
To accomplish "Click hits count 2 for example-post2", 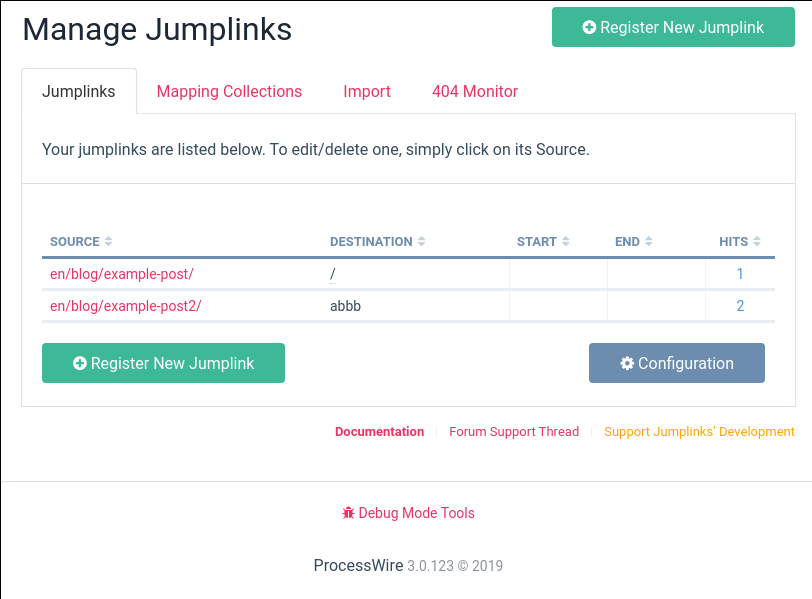I will click(740, 306).
